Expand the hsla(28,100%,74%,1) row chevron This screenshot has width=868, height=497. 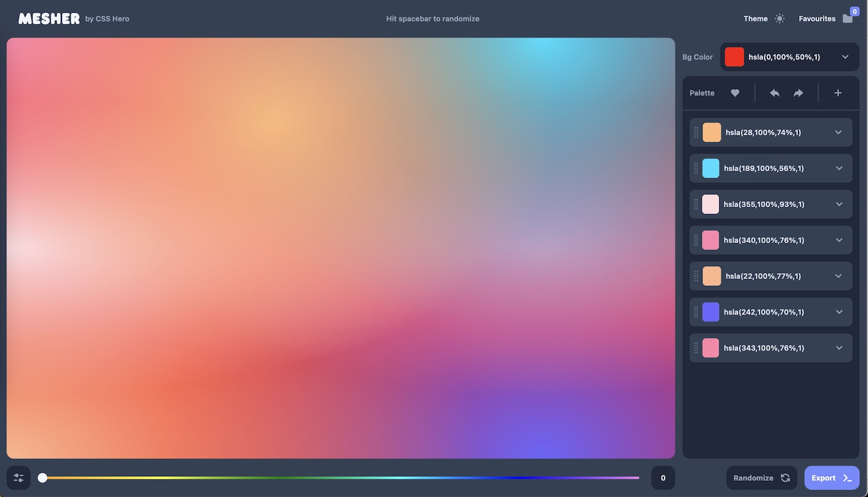[838, 132]
